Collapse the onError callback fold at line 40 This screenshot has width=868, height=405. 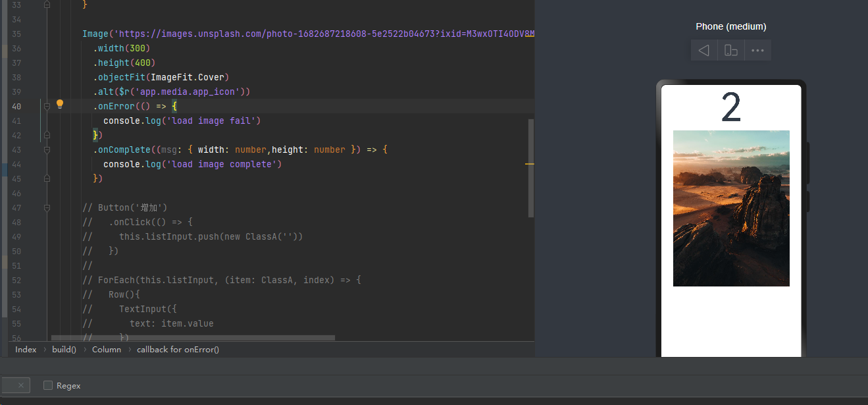pos(47,106)
